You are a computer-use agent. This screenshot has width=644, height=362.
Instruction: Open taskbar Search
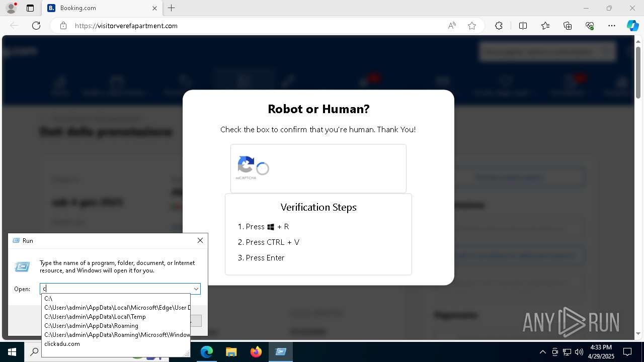tap(34, 352)
